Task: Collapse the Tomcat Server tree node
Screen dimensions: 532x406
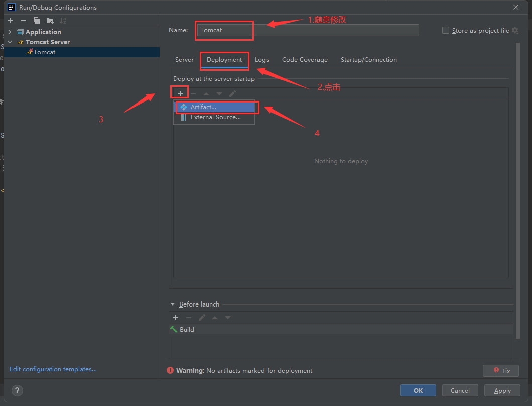Action: click(10, 42)
